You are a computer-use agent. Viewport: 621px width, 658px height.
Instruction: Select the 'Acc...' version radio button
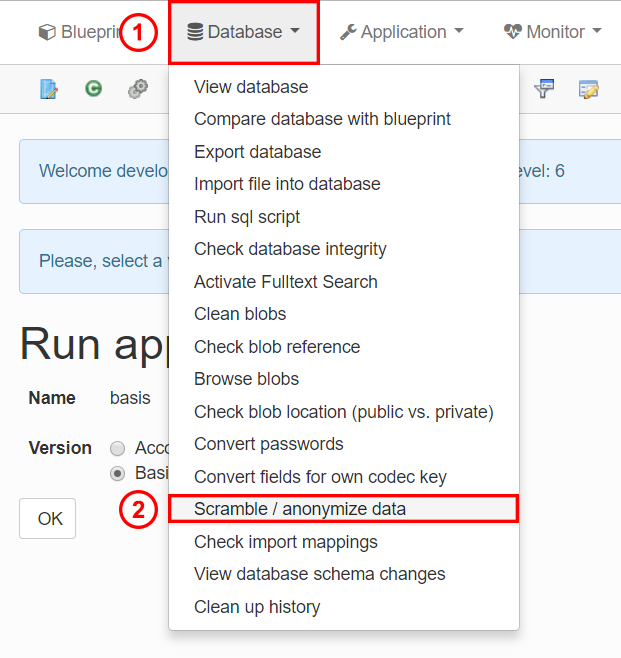tap(118, 448)
